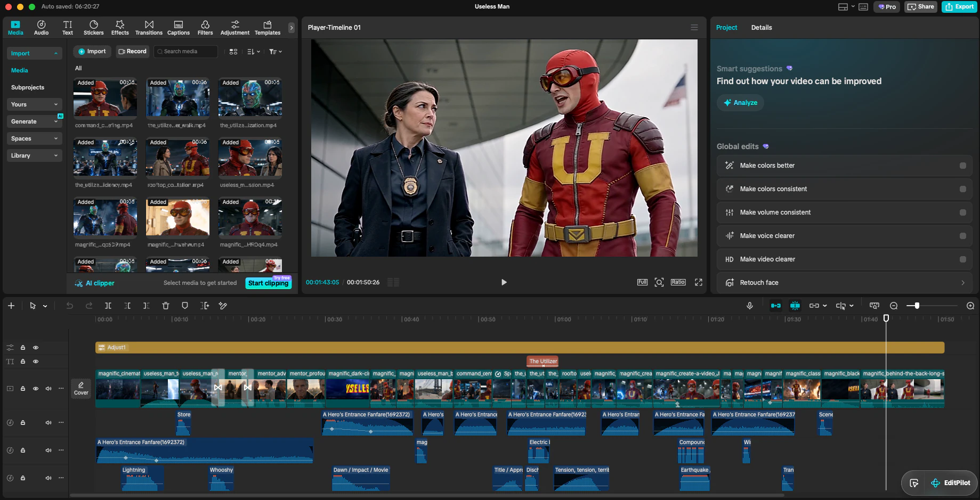Hide the Adjust1 adjustment track
This screenshot has height=500, width=980.
36,348
